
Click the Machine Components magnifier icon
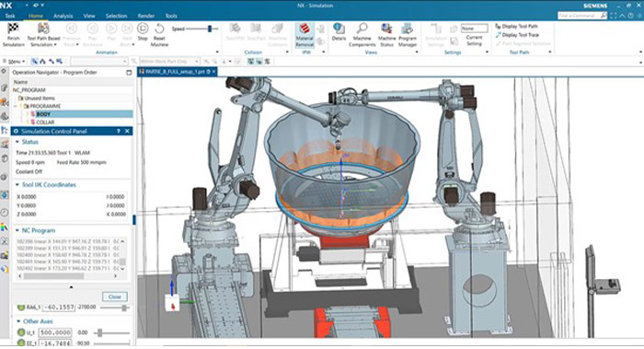pos(362,29)
